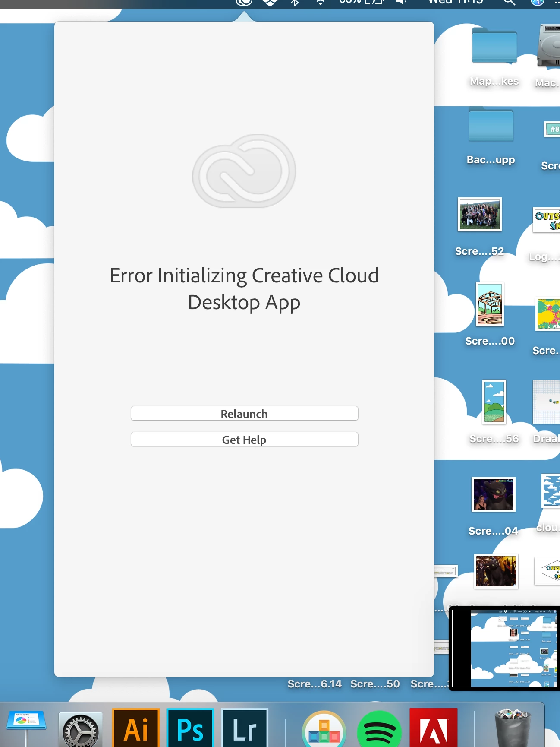Open Wi-Fi status menu
Viewport: 560px width, 747px height.
(321, 2)
